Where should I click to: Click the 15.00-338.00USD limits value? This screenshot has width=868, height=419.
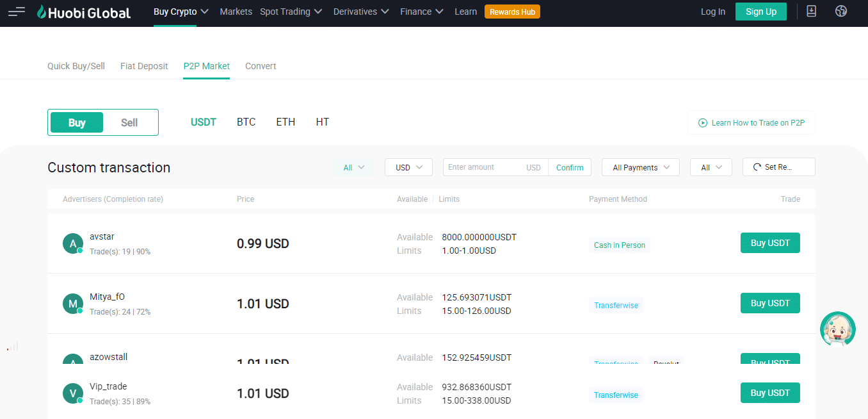[x=476, y=400]
